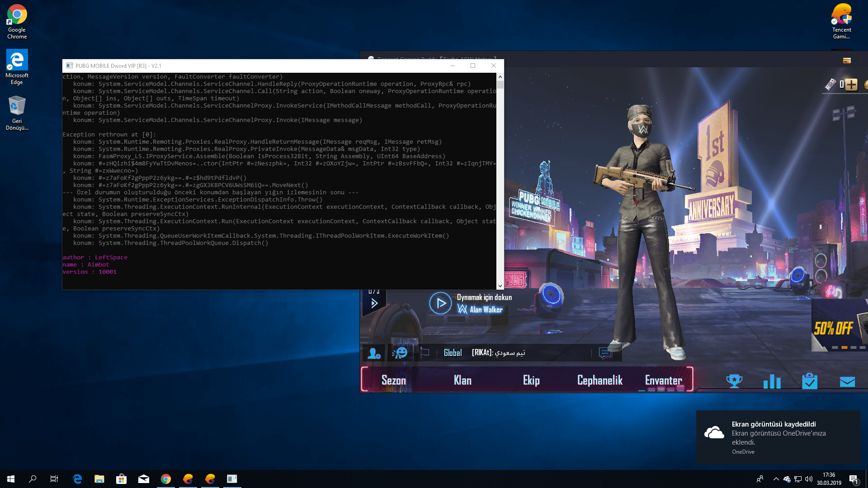The width and height of the screenshot is (868, 488).
Task: Open Mail app from taskbar
Action: [144, 479]
